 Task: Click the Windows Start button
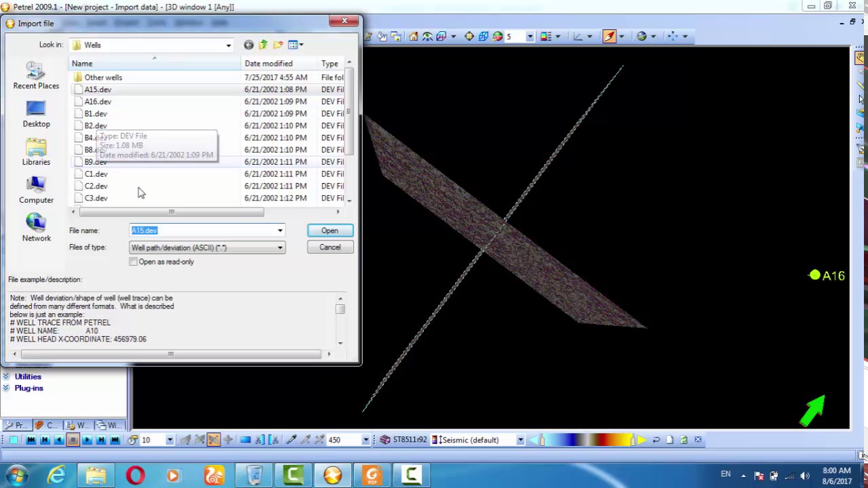coord(16,475)
